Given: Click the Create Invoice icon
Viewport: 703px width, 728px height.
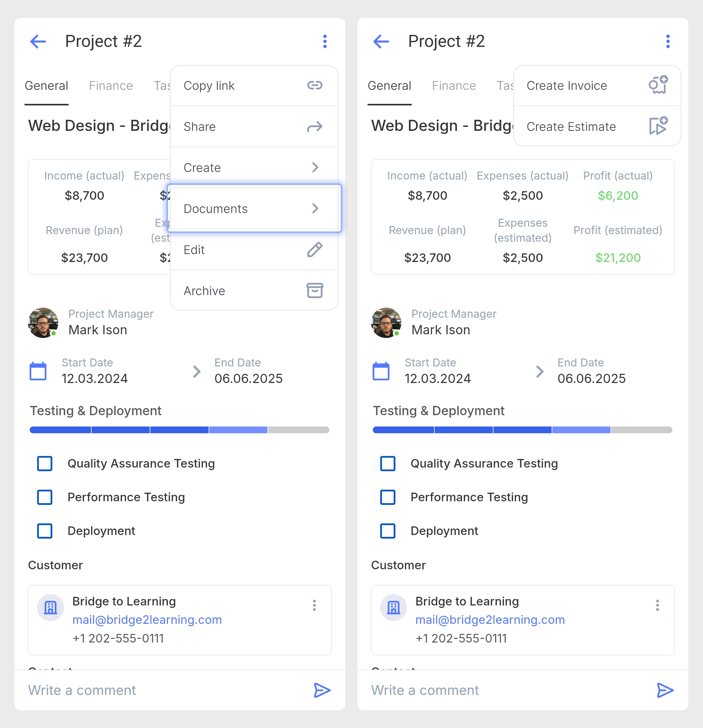Looking at the screenshot, I should [x=658, y=85].
